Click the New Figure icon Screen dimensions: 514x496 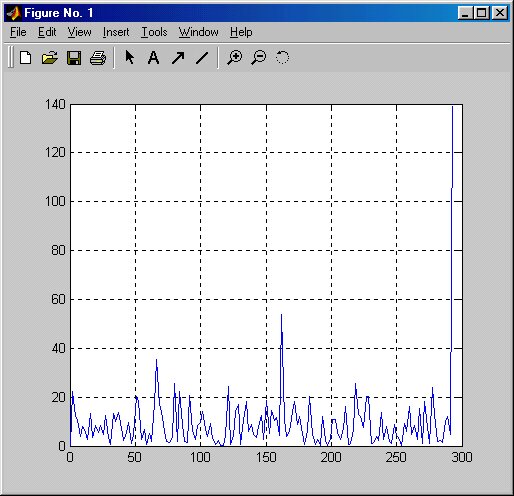pyautogui.click(x=25, y=58)
